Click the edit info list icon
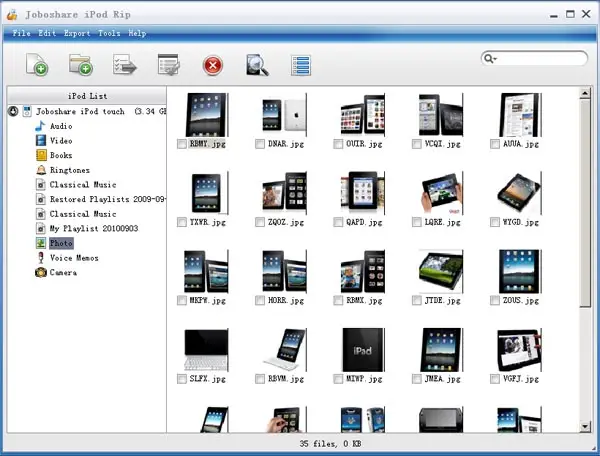 pyautogui.click(x=169, y=65)
